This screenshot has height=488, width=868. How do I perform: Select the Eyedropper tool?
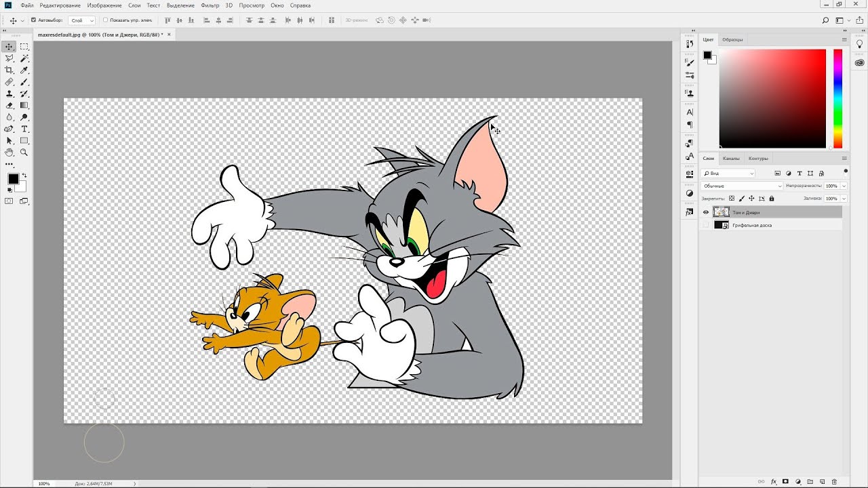pos(24,70)
